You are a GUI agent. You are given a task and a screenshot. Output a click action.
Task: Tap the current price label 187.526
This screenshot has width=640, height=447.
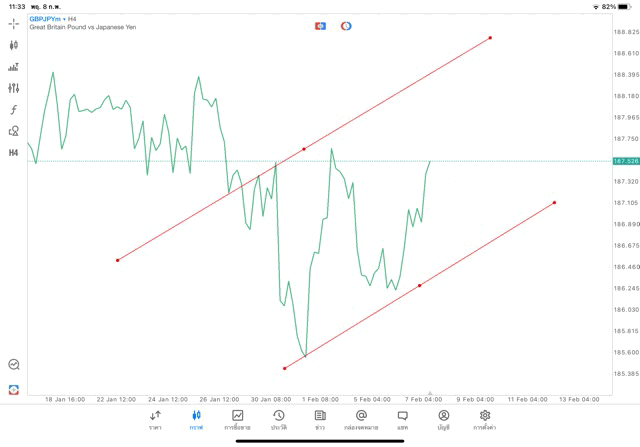click(625, 161)
